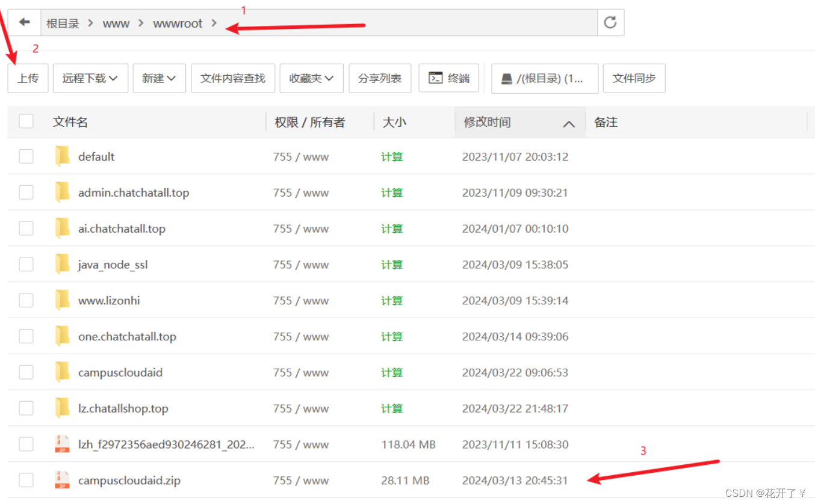Click the refresh icon beside path bar

pyautogui.click(x=610, y=22)
